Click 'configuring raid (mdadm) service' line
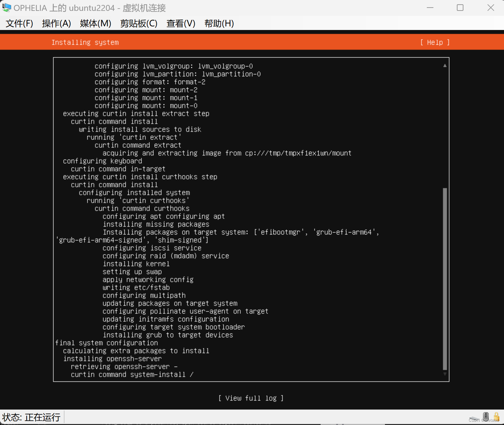The image size is (504, 425). [166, 256]
